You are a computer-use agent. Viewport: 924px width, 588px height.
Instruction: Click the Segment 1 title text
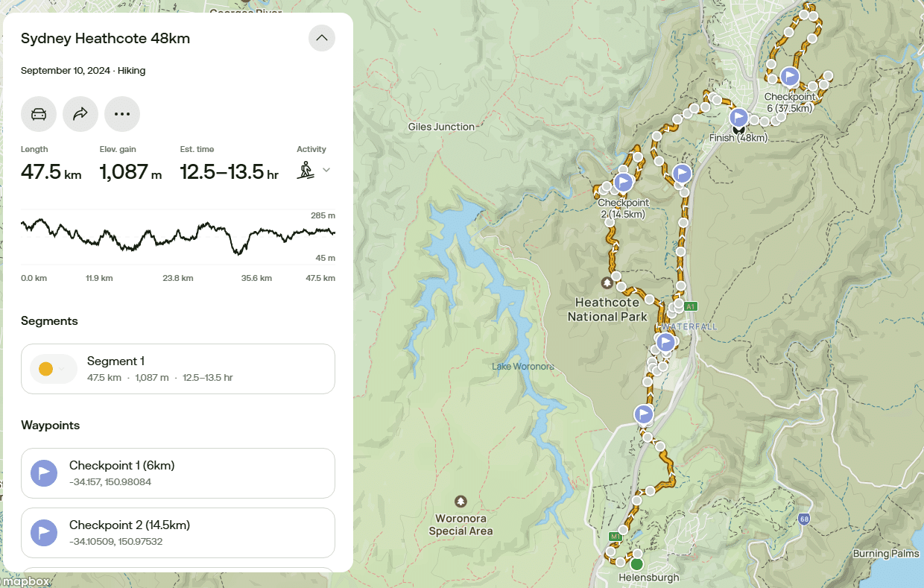pos(115,361)
